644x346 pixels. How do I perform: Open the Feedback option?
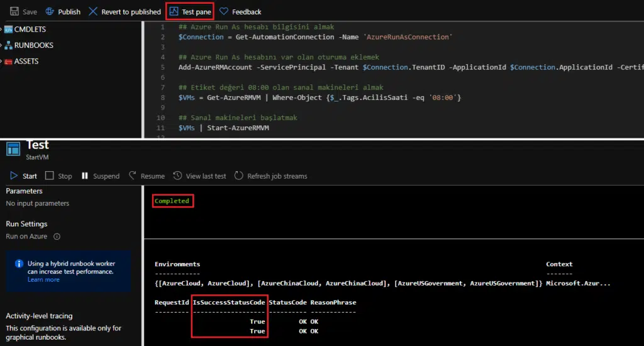pyautogui.click(x=240, y=11)
